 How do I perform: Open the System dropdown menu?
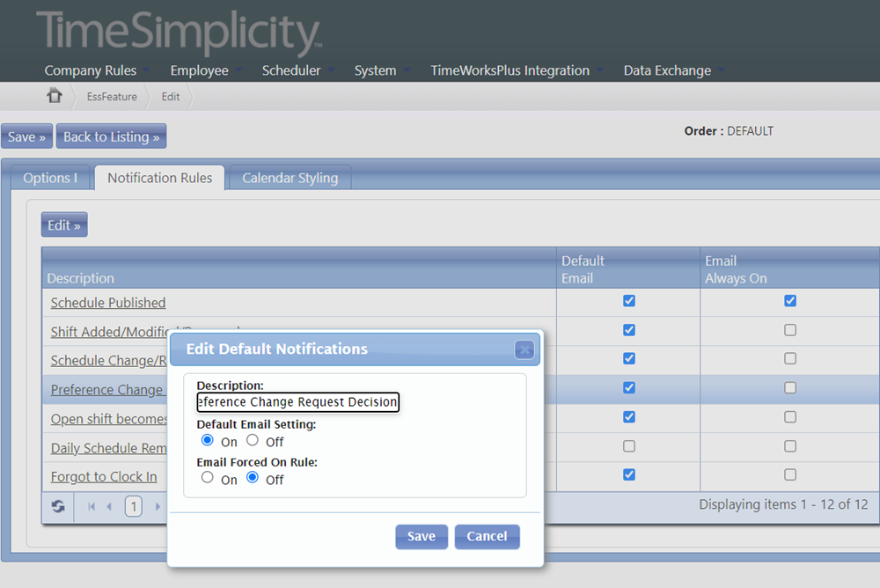[375, 70]
